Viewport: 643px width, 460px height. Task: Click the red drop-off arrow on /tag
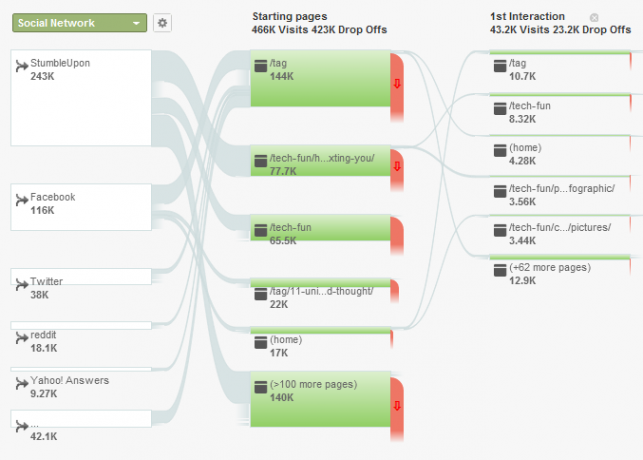[x=397, y=84]
